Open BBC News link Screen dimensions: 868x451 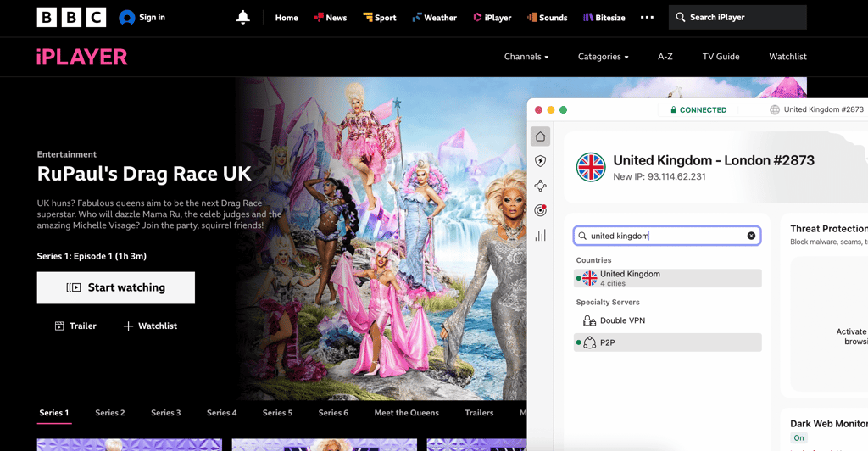[x=331, y=18]
